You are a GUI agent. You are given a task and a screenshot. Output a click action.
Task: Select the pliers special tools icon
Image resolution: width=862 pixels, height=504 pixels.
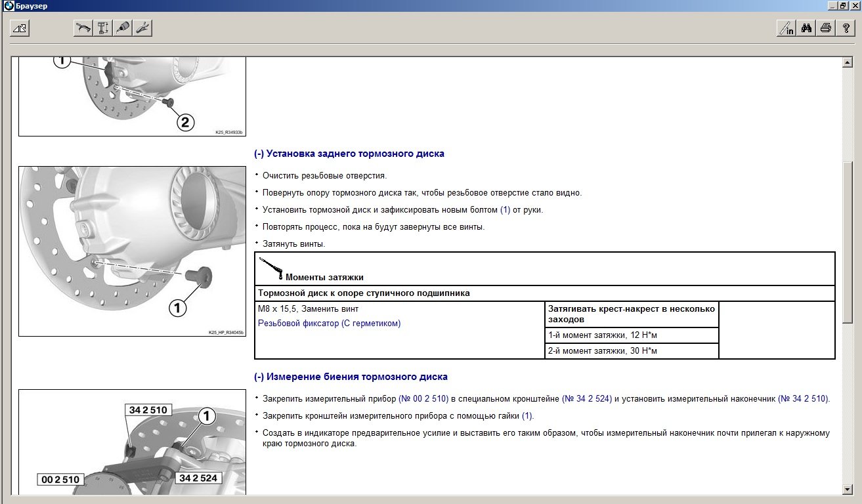(142, 28)
